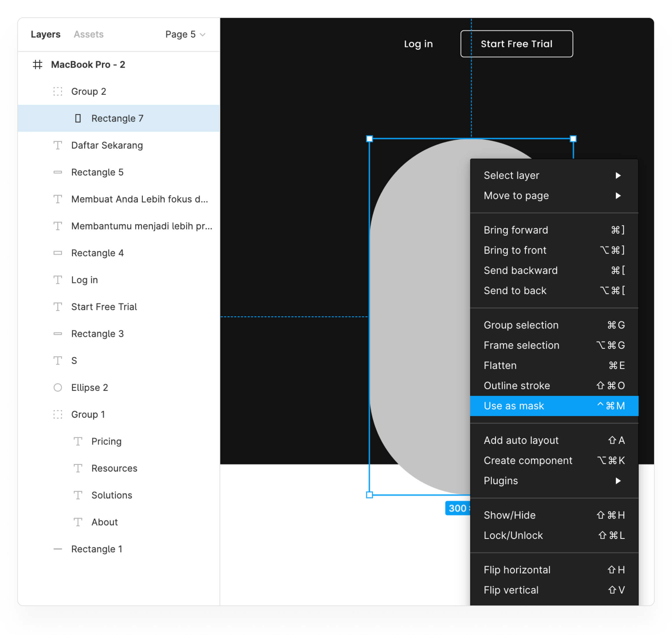Click Use as mask menu entry
Screen dimensions: 672x635
click(514, 405)
